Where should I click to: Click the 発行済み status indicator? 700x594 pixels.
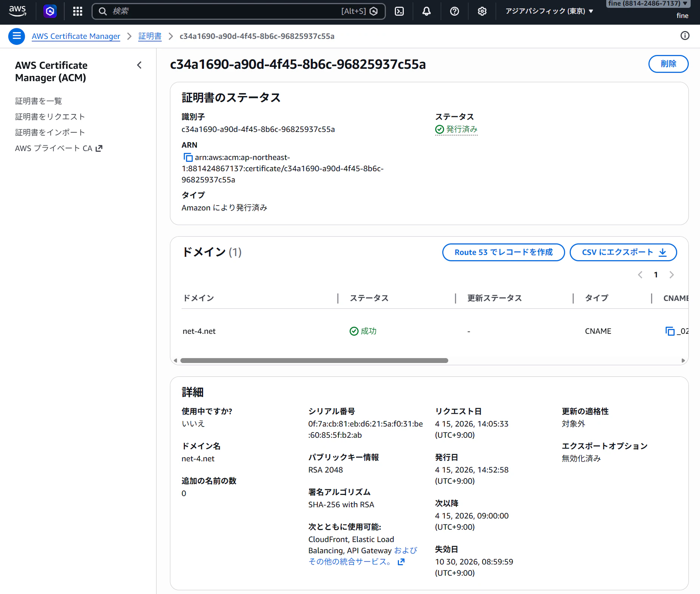[x=456, y=129]
